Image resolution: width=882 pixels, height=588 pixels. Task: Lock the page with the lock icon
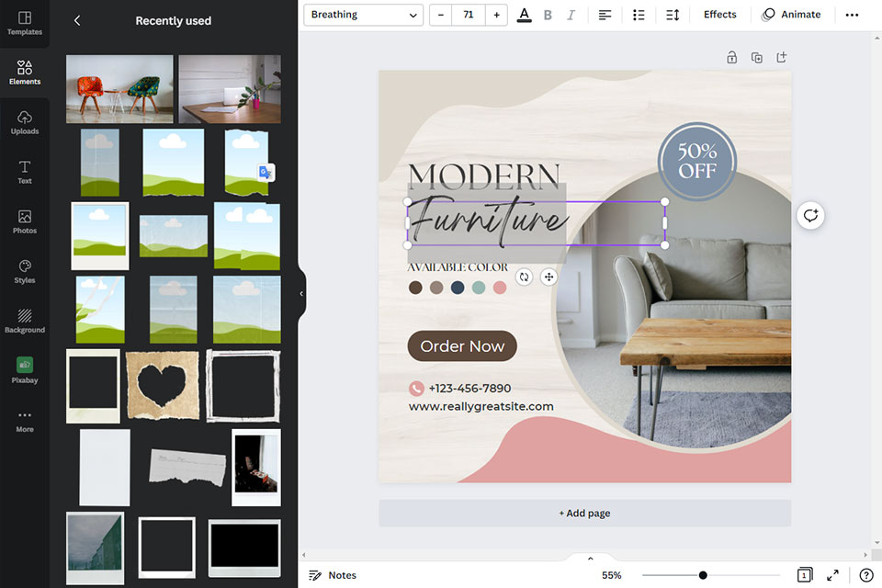click(731, 57)
